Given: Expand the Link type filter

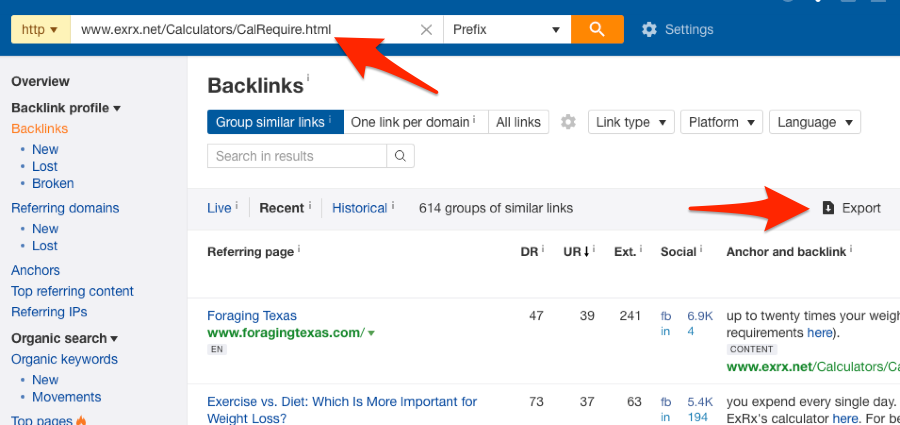Looking at the screenshot, I should click(629, 122).
